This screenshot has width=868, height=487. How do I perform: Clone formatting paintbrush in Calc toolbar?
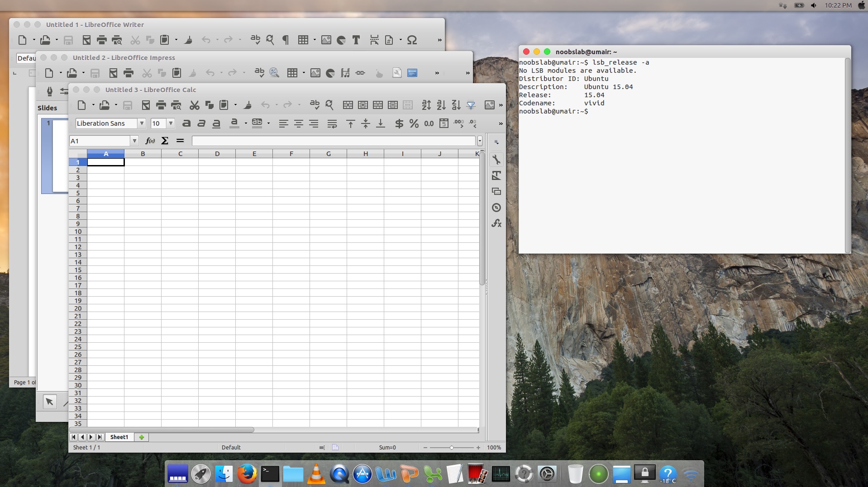(248, 105)
